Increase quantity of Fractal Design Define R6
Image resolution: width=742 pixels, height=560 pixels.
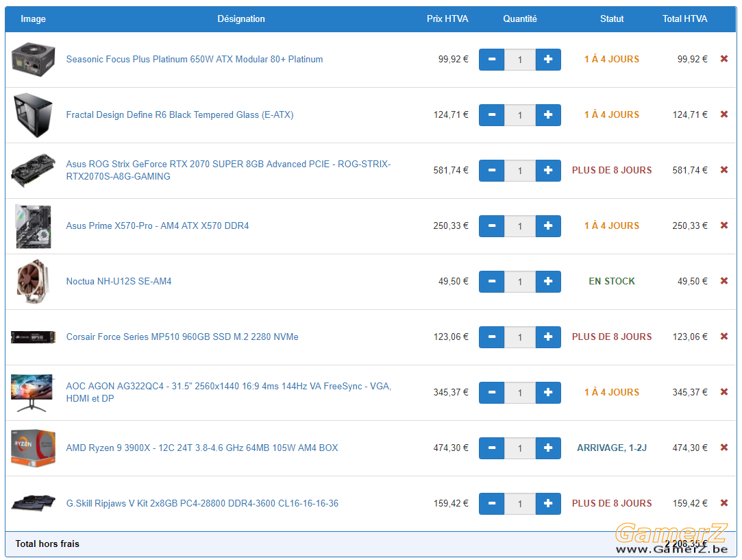548,115
